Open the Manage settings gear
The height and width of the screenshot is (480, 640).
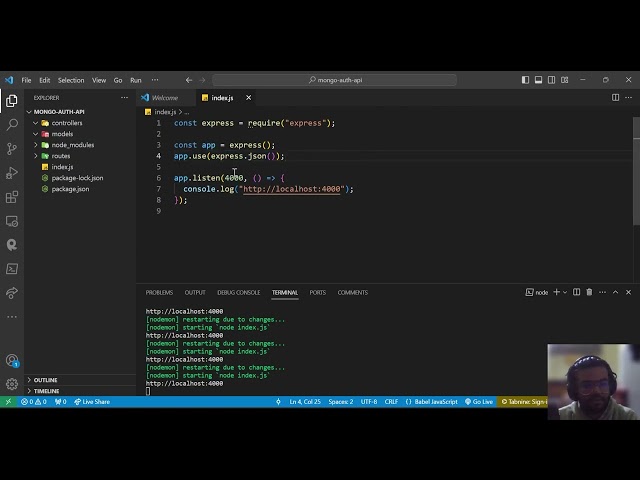point(12,384)
